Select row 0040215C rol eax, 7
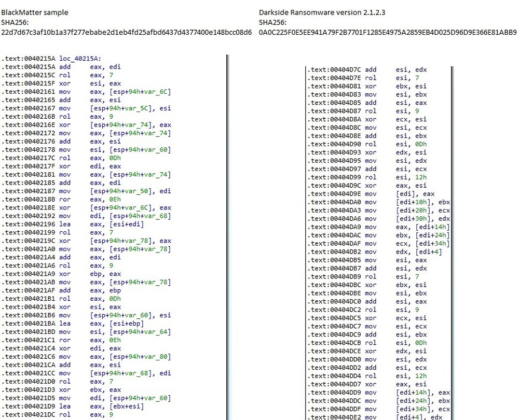Screen dimensions: 519x420 tap(57, 75)
